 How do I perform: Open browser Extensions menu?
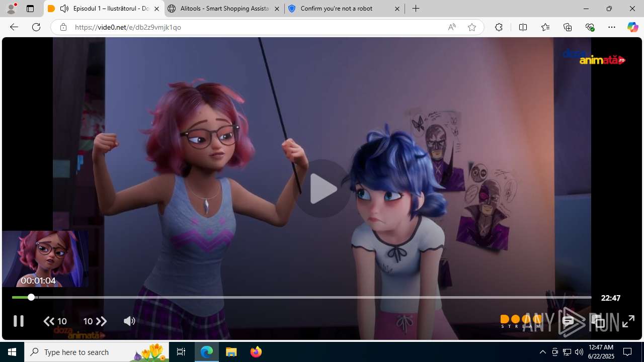coord(499,27)
